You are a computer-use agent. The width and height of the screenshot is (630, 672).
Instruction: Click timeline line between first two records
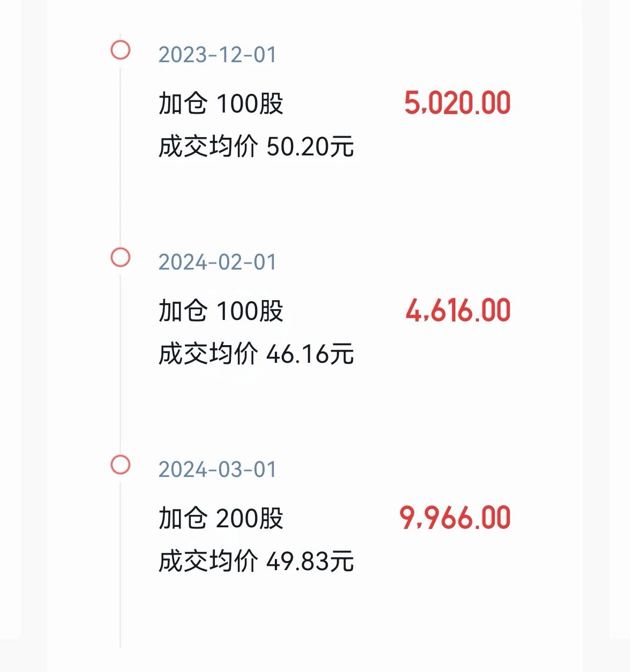click(121, 153)
